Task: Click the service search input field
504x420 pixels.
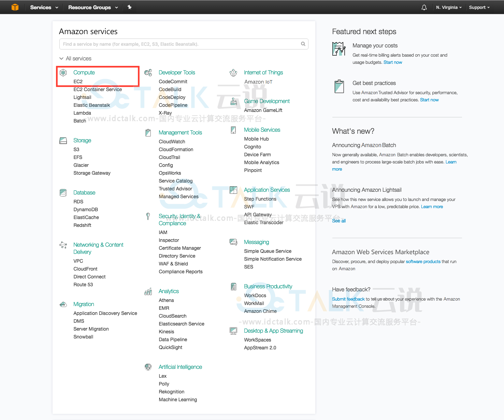Action: [184, 44]
